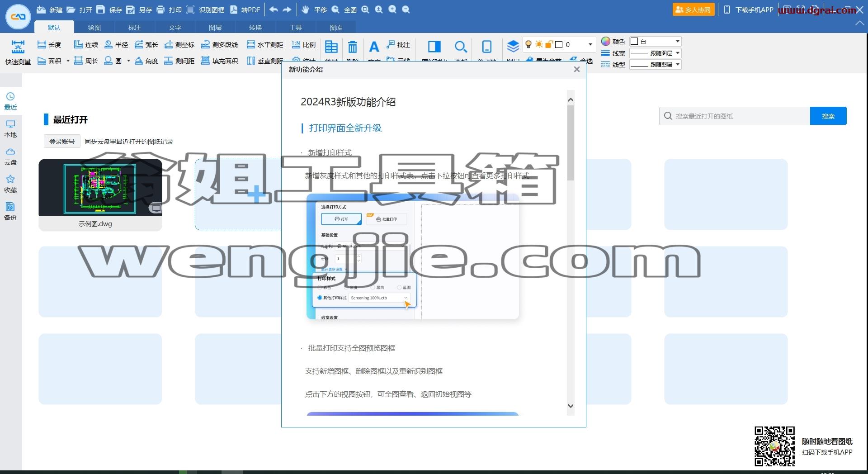Click the 新建 new file icon
The width and height of the screenshot is (868, 474).
pos(41,9)
